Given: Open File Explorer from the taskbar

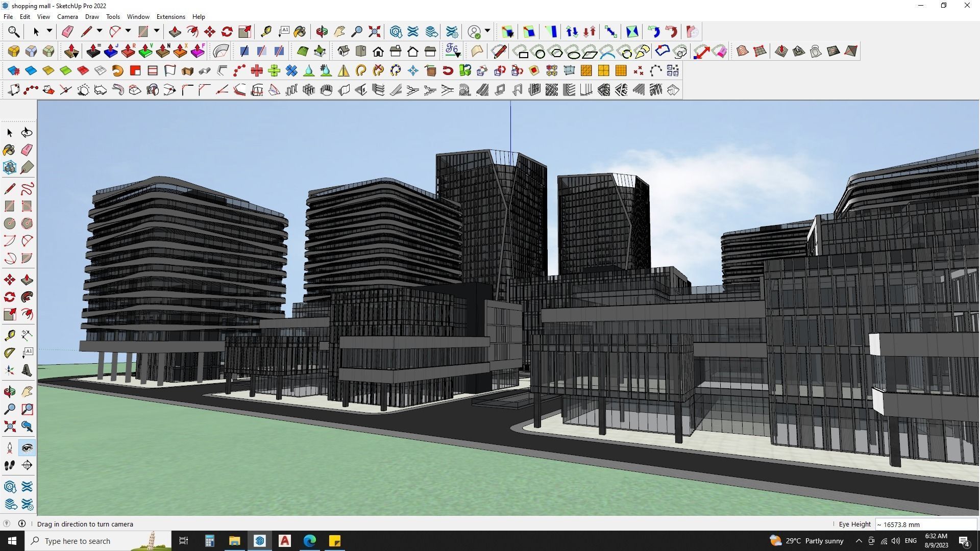Looking at the screenshot, I should click(234, 541).
